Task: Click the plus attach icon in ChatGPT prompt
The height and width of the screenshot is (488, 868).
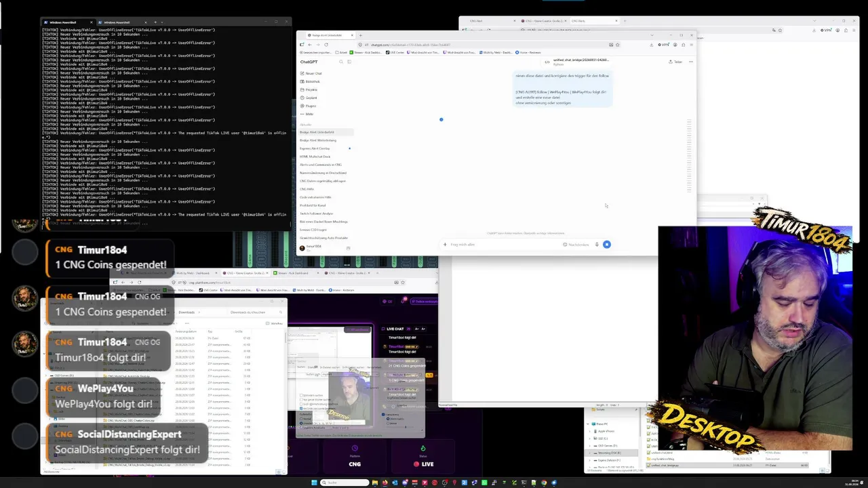Action: point(445,245)
